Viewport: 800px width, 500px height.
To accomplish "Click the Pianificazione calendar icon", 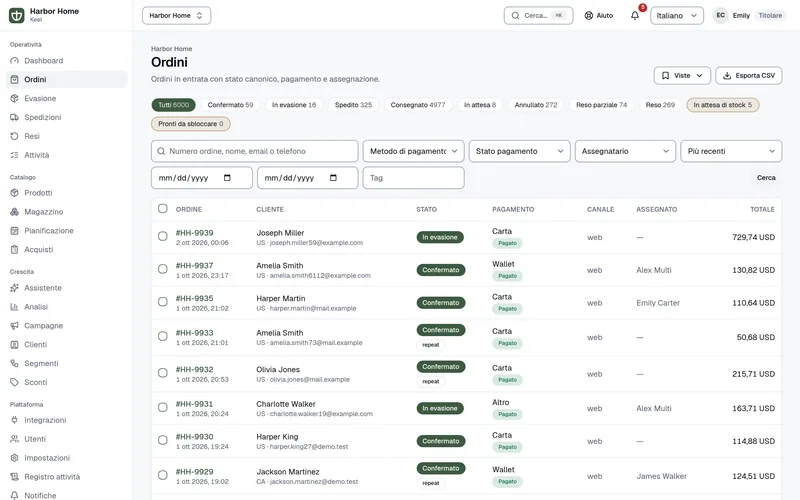I will coord(14,231).
